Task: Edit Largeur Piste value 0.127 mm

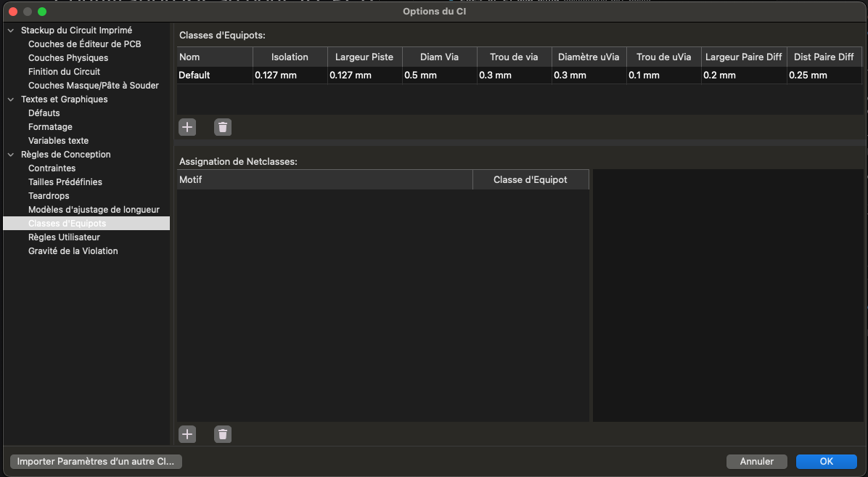Action: 365,76
